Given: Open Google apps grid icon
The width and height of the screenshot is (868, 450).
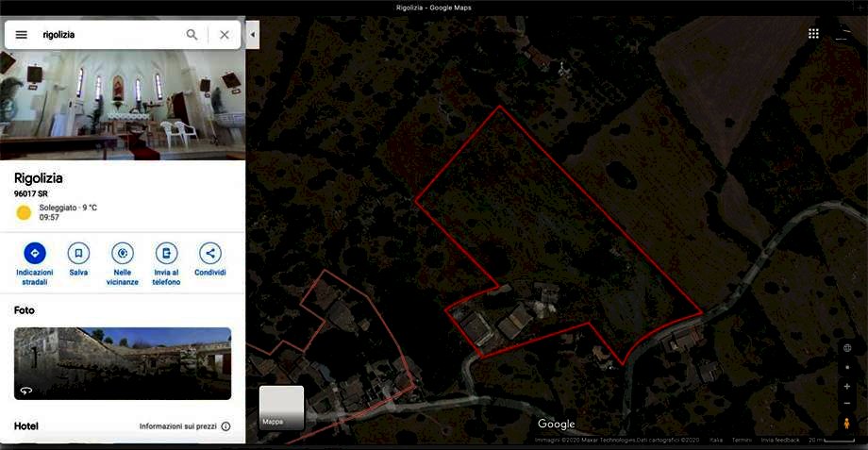Looking at the screenshot, I should (813, 34).
